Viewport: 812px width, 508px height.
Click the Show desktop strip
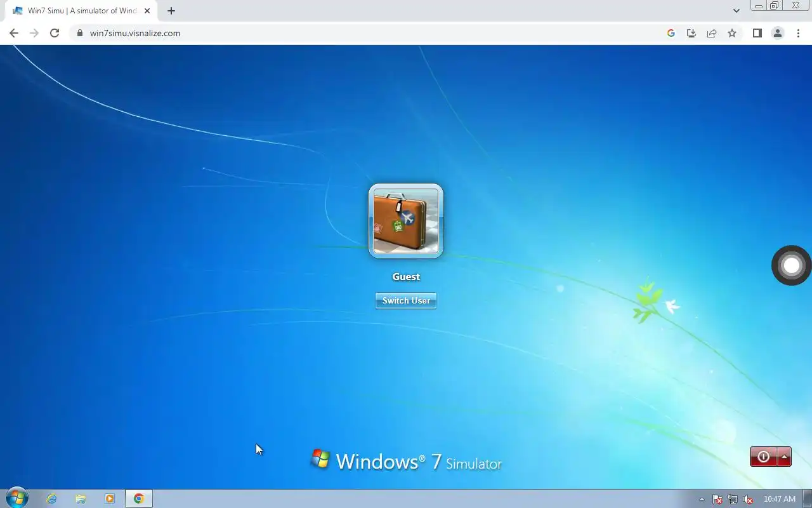point(807,498)
